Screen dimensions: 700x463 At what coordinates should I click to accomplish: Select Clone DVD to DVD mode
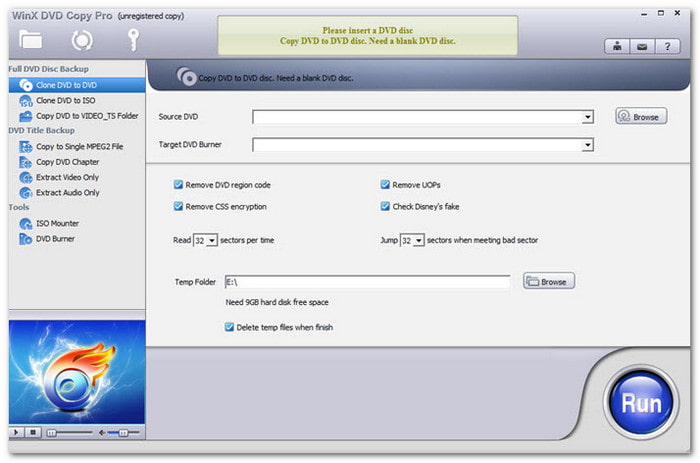click(x=77, y=85)
